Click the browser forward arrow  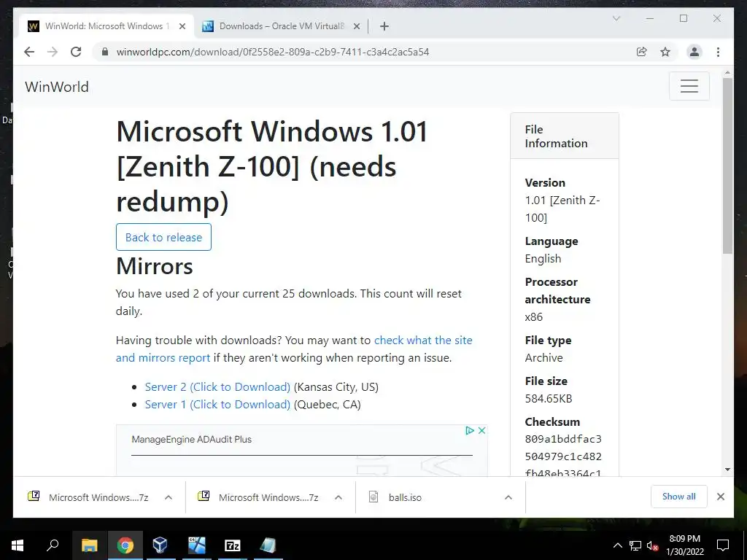tap(53, 52)
